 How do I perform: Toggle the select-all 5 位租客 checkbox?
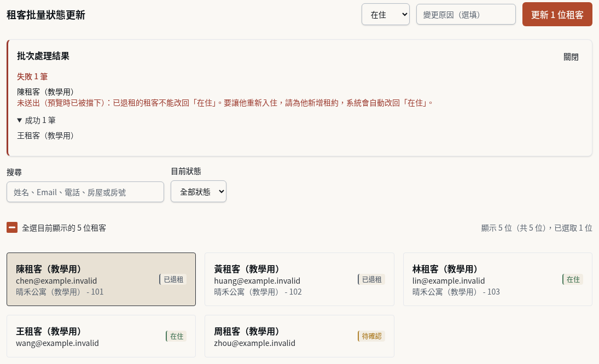pyautogui.click(x=12, y=228)
